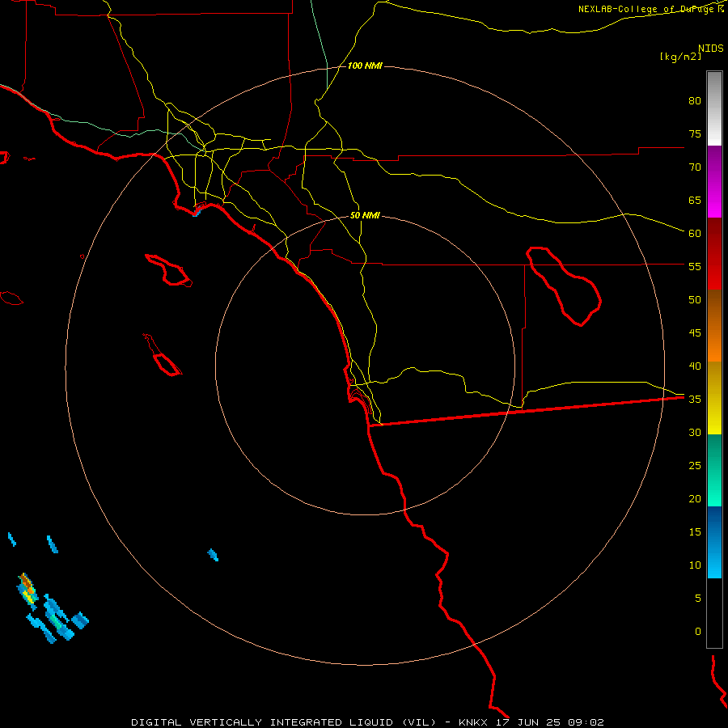Click the 80 value on the scale

[695, 101]
